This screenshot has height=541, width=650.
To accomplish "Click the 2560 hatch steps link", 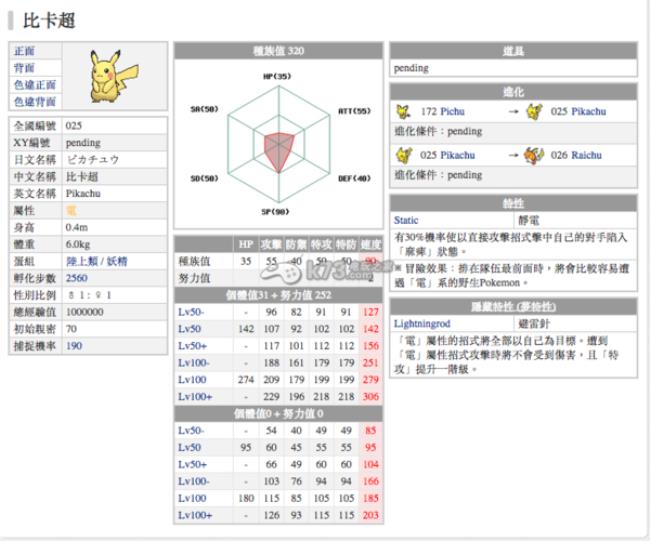I will tap(77, 278).
